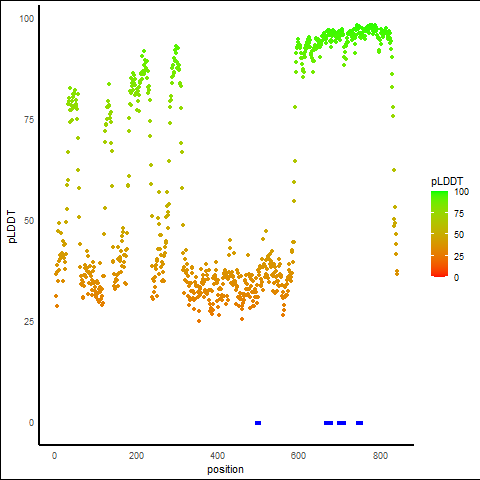The height and width of the screenshot is (480, 480).
Task: Click the legend label 0
Action: [456, 278]
